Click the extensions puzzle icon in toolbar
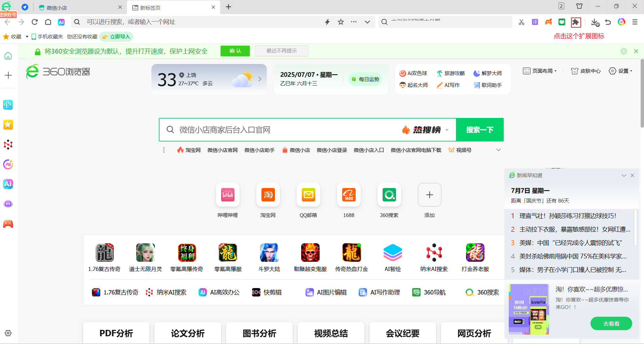The width and height of the screenshot is (644, 344). (576, 22)
